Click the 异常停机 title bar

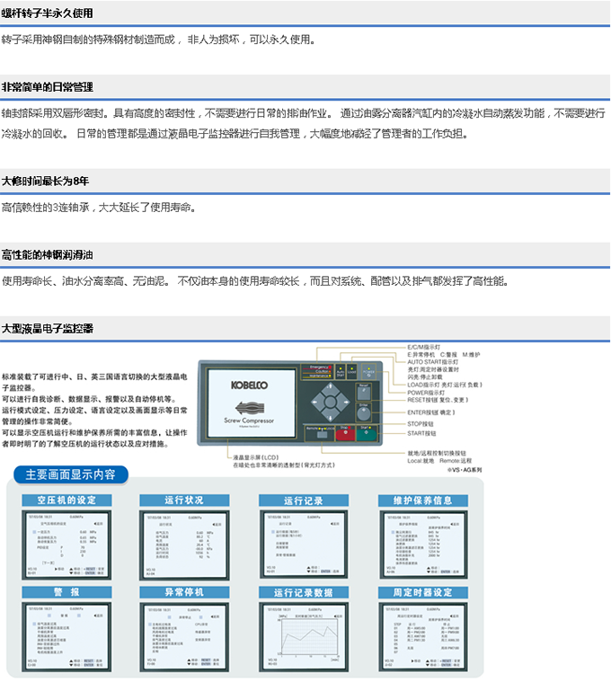184,592
